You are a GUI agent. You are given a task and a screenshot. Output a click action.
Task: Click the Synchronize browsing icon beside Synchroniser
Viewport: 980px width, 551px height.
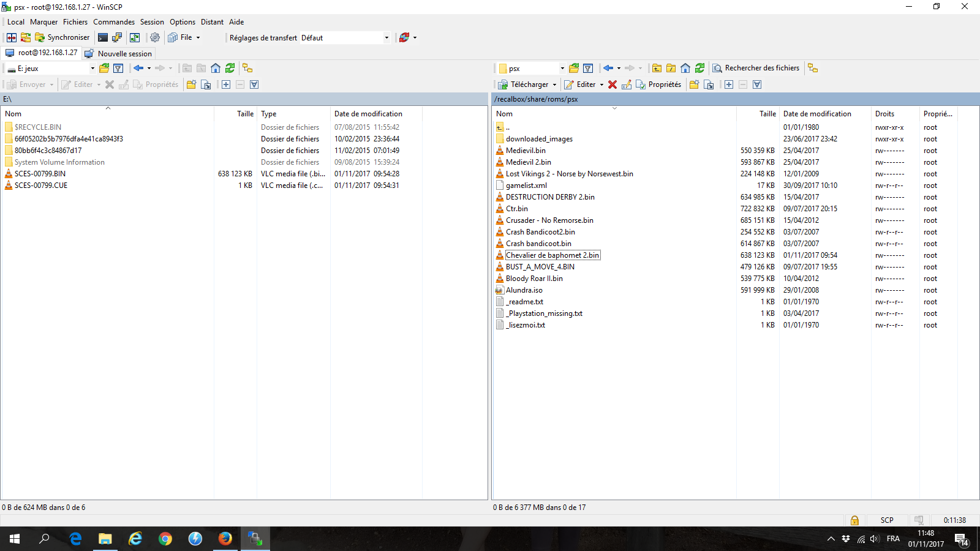(26, 37)
